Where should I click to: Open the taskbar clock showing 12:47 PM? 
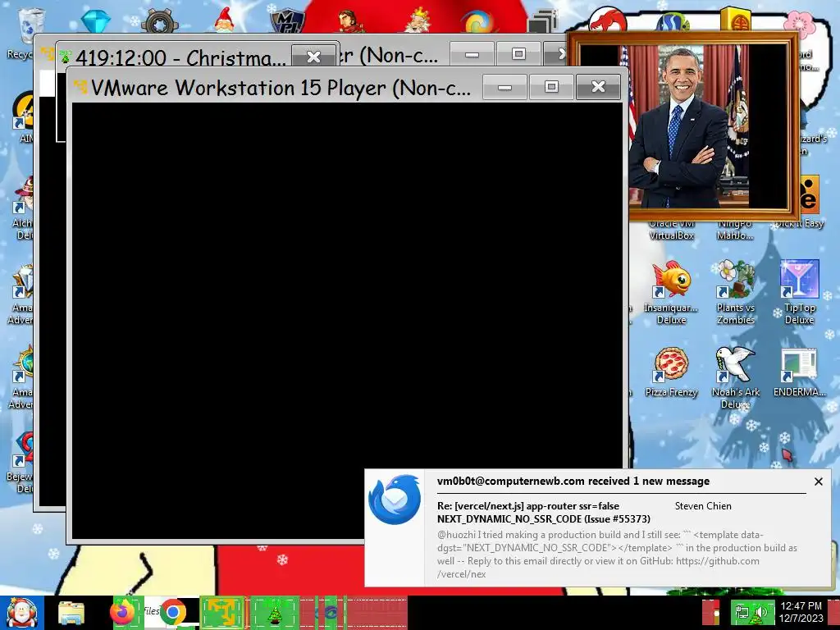click(x=801, y=613)
